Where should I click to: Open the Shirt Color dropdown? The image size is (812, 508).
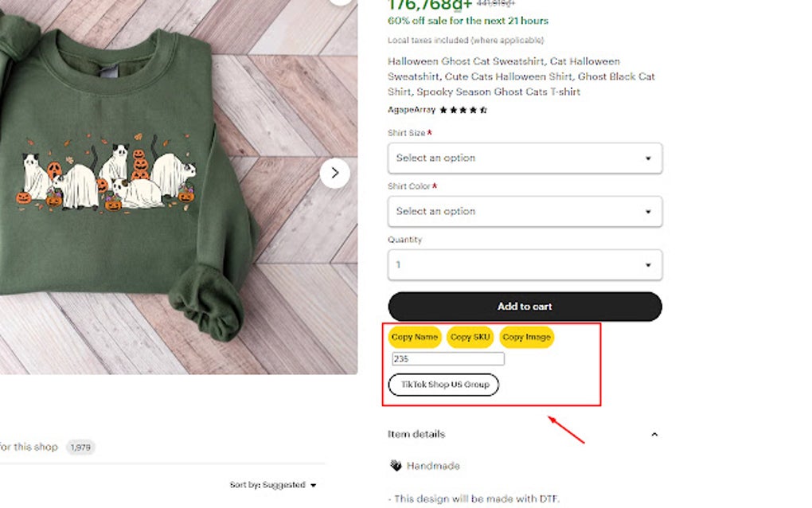525,211
